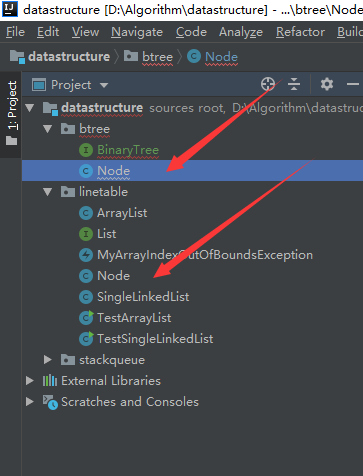Click the datastructure module folder icon in tree
363x476 pixels.
click(50, 109)
